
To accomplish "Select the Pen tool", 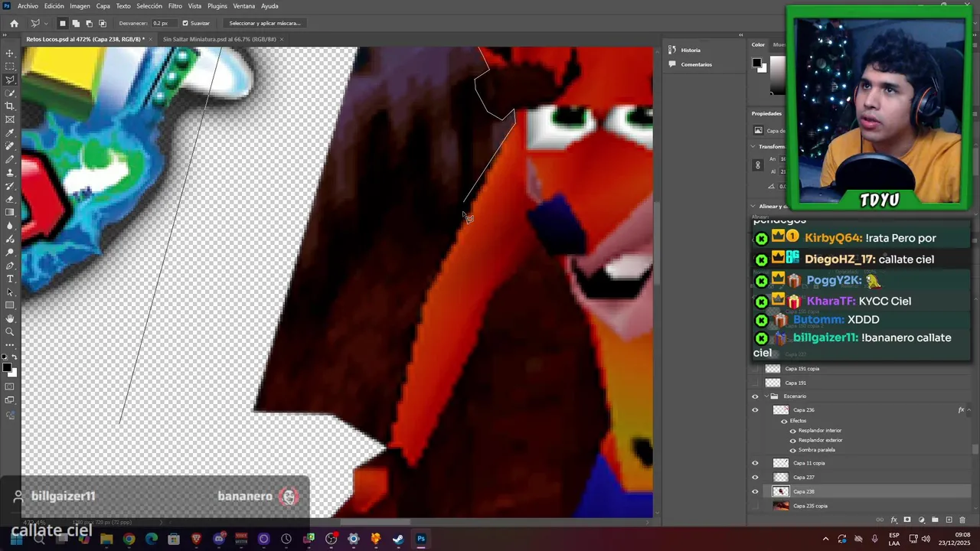I will tap(10, 266).
